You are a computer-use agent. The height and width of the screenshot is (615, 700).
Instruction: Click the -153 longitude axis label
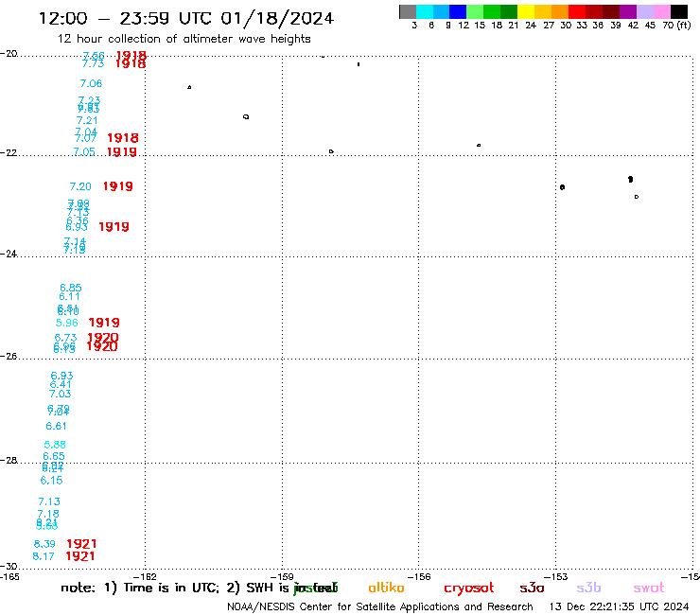tap(556, 577)
